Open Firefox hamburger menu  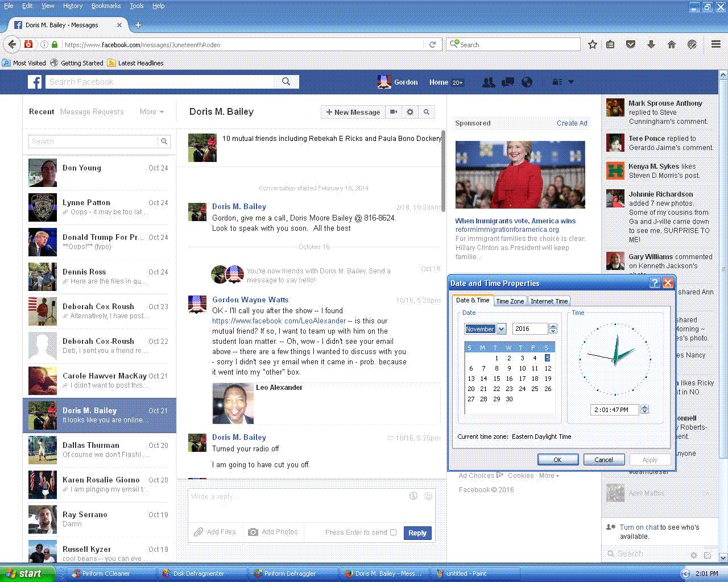pos(716,44)
